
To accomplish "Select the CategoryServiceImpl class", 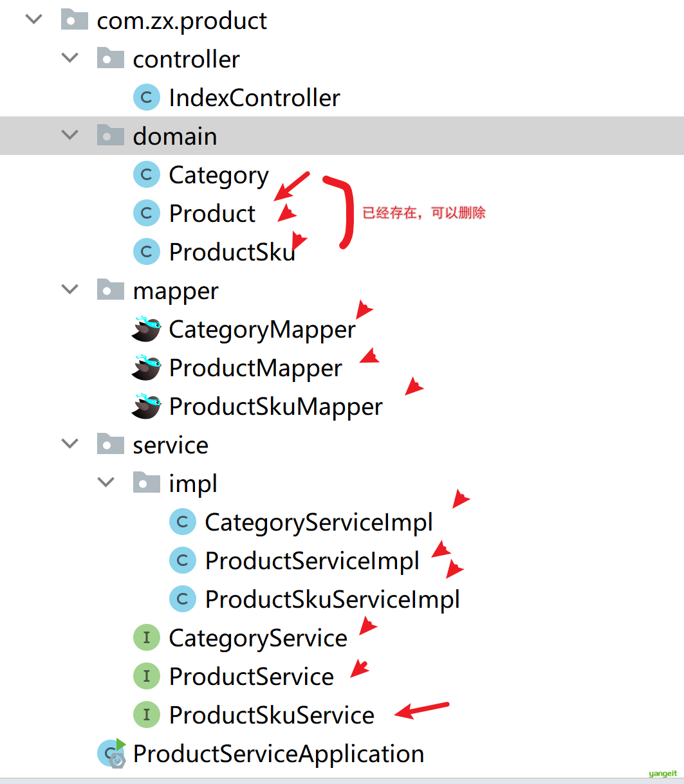I will (x=319, y=522).
